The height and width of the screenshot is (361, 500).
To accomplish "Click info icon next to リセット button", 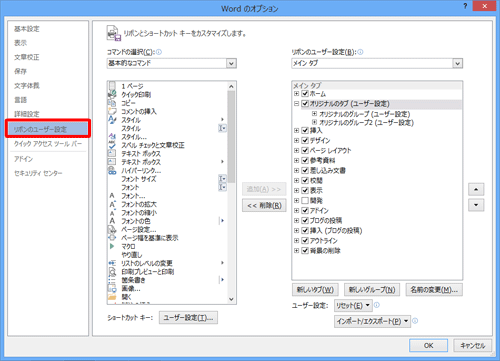I will [377, 305].
